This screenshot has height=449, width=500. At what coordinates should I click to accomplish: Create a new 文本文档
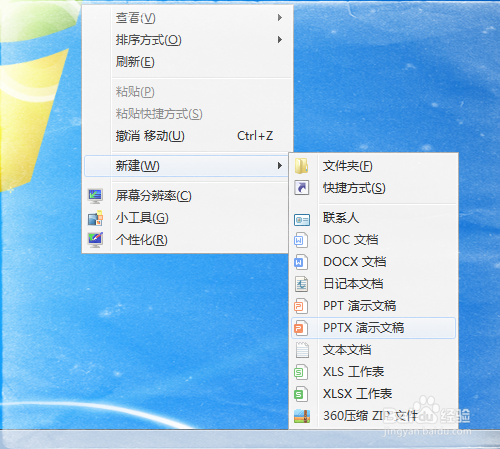(x=374, y=350)
